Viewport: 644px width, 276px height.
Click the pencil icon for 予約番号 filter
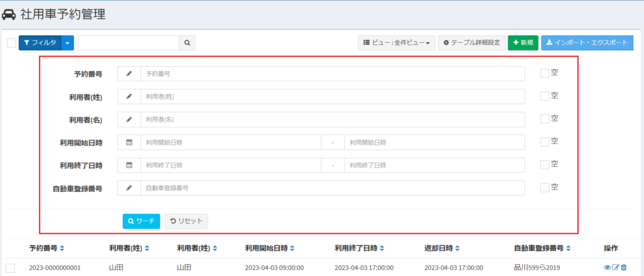(129, 74)
